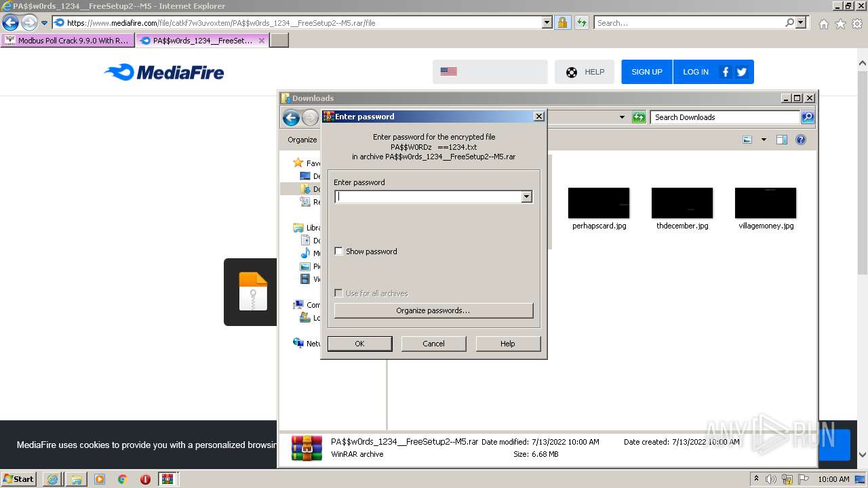This screenshot has height=488, width=868.
Task: Click the MediaFire logo
Action: coord(164,72)
